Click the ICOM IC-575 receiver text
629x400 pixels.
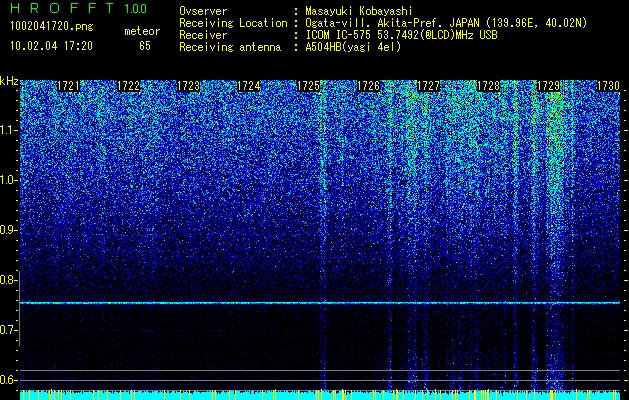pyautogui.click(x=401, y=35)
